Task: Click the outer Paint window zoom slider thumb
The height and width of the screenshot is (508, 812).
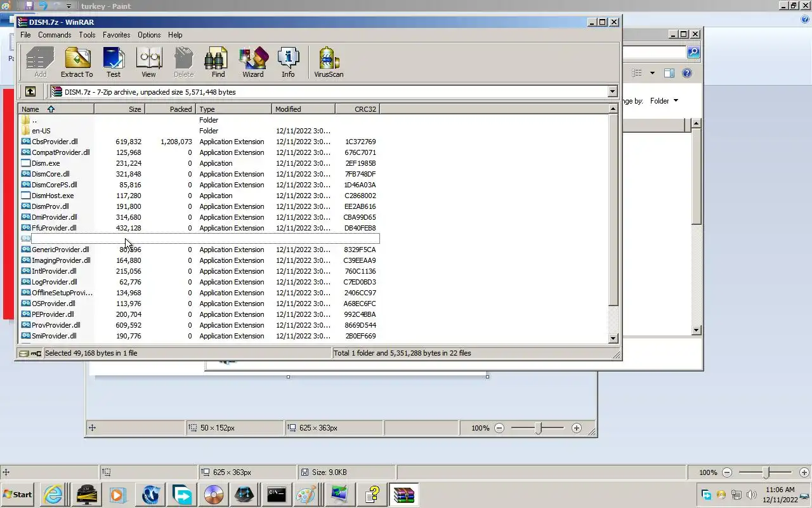Action: tap(766, 472)
